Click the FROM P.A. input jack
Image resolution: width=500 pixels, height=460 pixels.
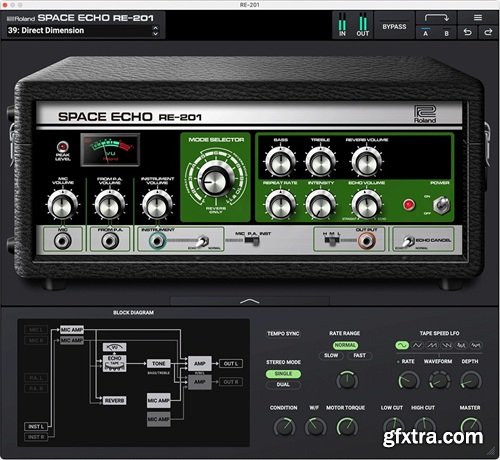110,241
